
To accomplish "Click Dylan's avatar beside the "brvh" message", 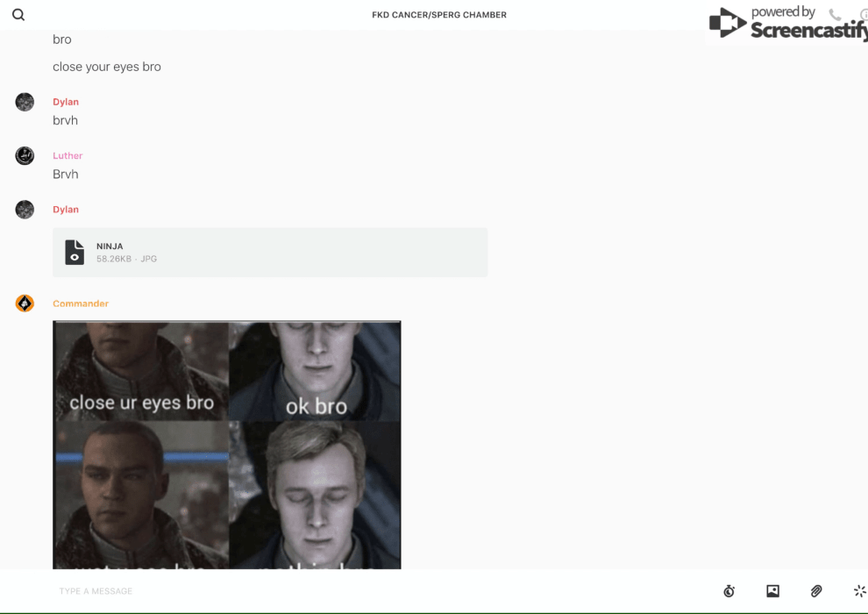I will pos(25,102).
